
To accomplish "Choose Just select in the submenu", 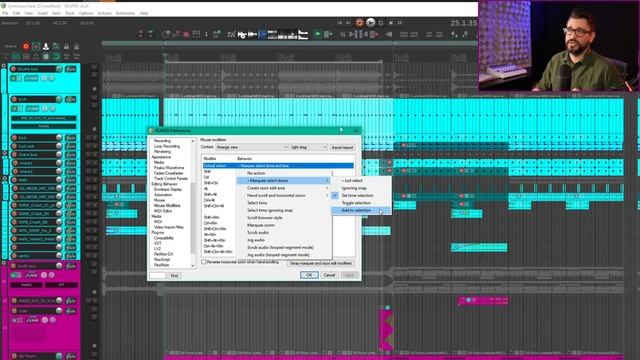I will [x=360, y=180].
